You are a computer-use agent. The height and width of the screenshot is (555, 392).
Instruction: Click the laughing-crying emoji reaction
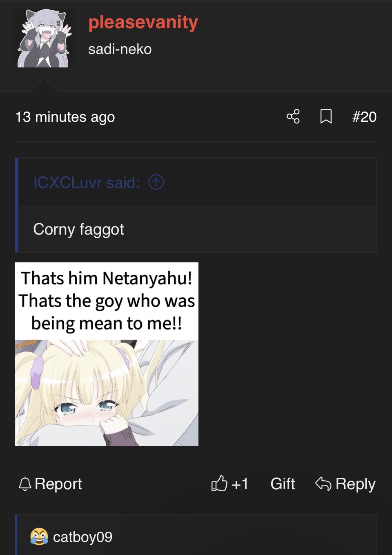[x=39, y=537]
